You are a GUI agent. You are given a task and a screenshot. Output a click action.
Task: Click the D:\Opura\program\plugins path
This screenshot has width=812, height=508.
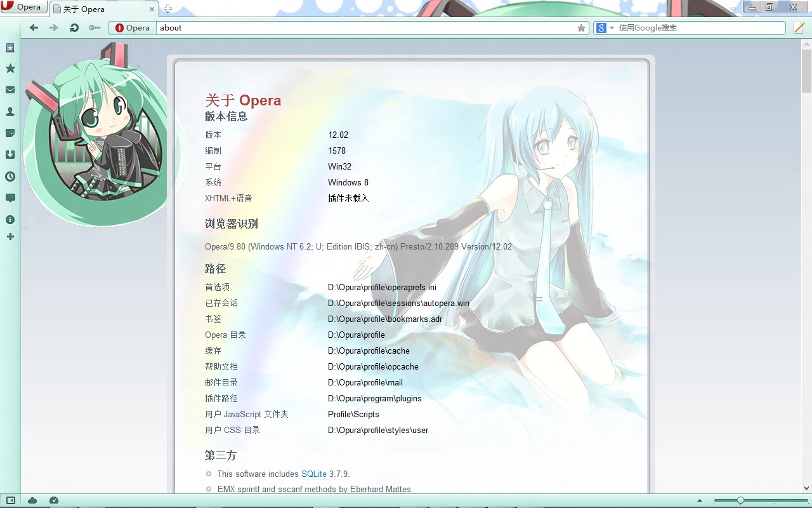pos(375,398)
